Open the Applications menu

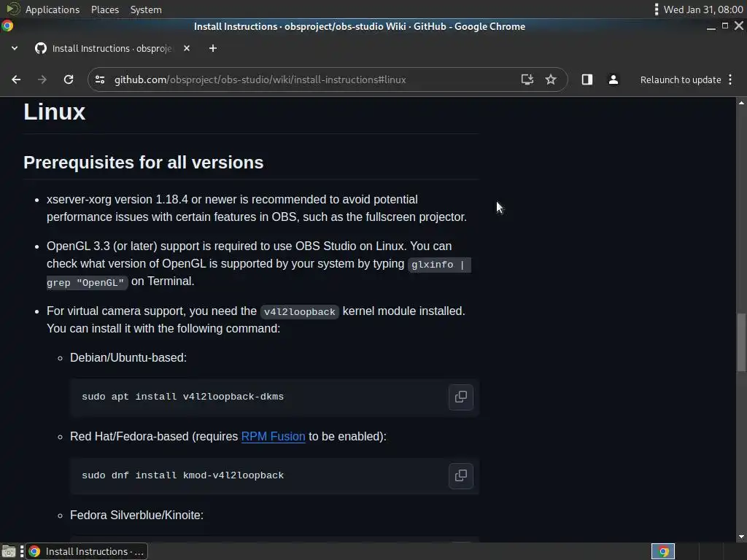[53, 9]
